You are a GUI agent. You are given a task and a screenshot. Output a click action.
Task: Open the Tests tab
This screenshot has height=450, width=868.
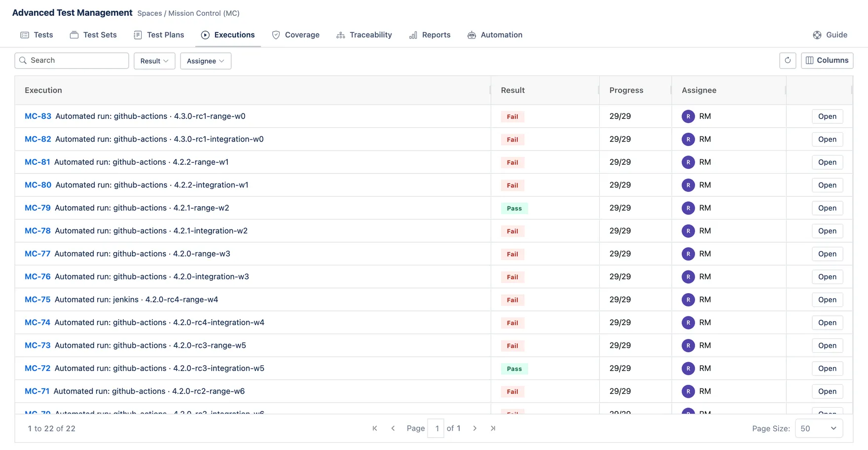click(37, 35)
